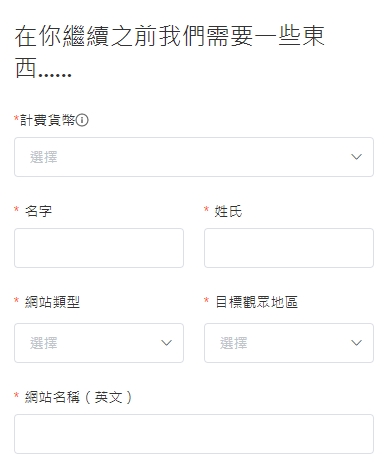Click the chevron arrow in 網站類型 dropdown
Viewport: 386px width, 462px height.
166,343
